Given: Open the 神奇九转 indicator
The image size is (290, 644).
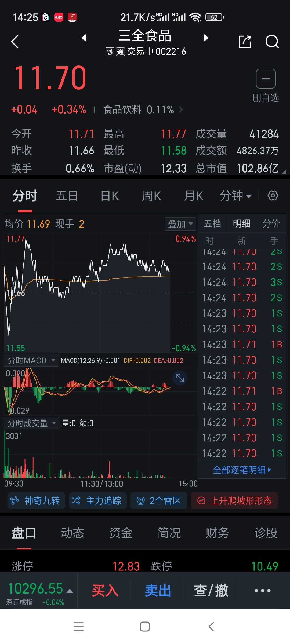Looking at the screenshot, I should [36, 501].
